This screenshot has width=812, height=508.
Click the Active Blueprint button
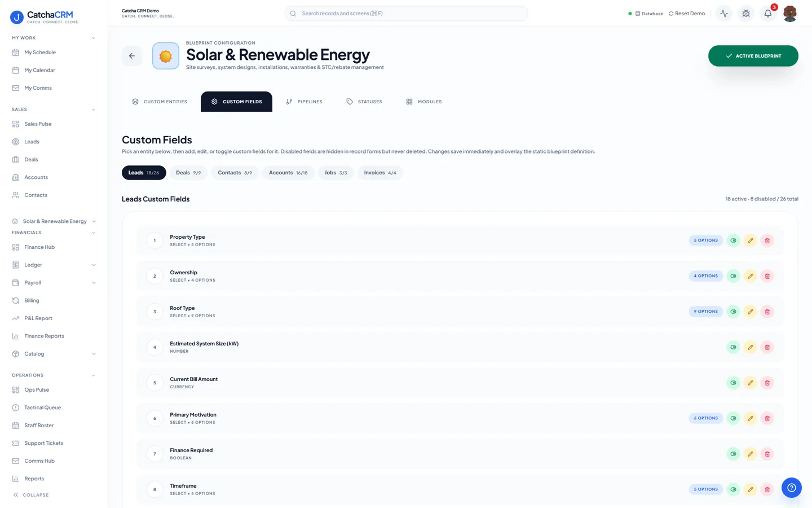(x=753, y=56)
